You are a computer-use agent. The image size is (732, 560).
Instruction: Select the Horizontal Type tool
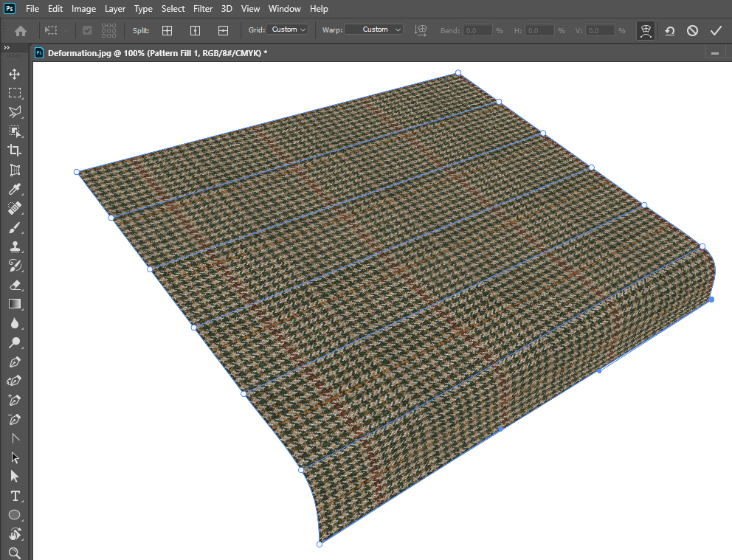pos(14,496)
